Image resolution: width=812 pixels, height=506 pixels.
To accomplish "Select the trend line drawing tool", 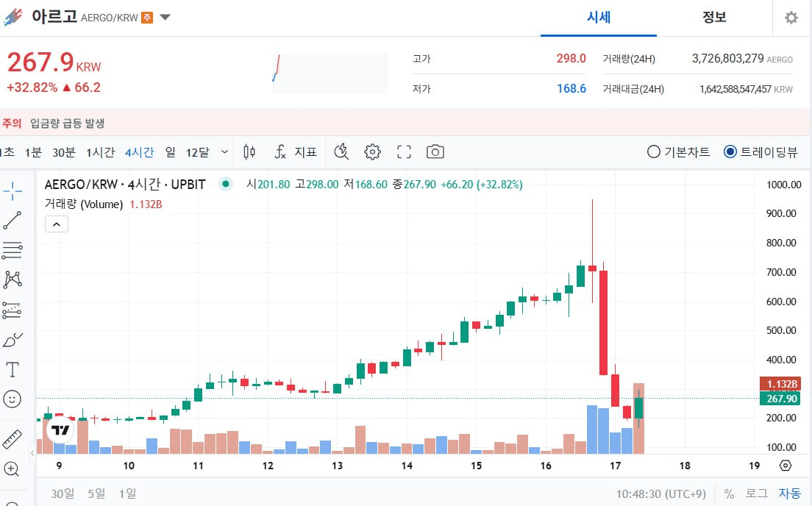I will click(x=13, y=220).
